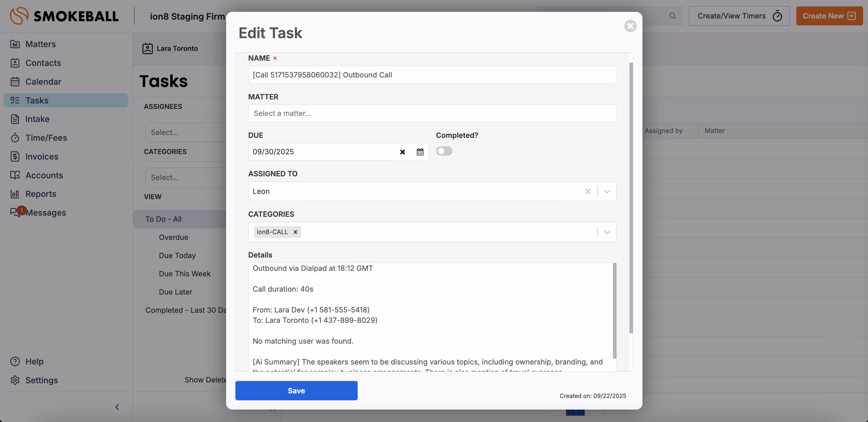Click the Lara Toronto contact icon
Screen dimensions: 868x422
[x=147, y=48]
